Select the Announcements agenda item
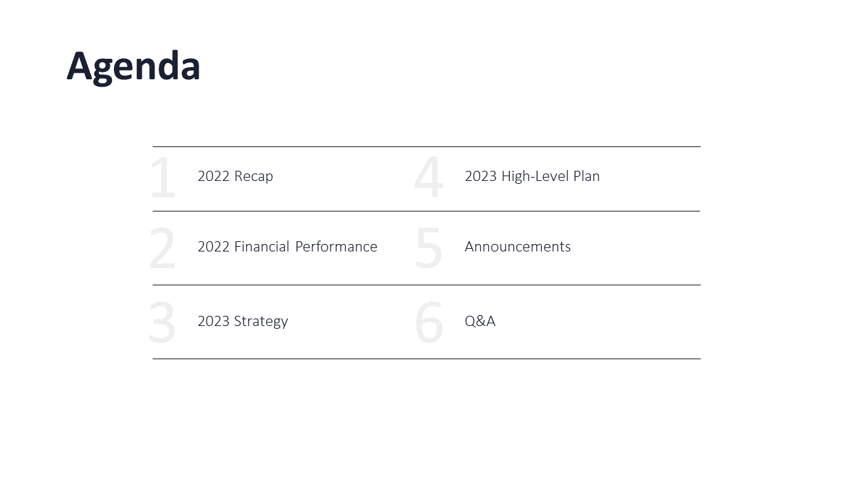 [517, 247]
